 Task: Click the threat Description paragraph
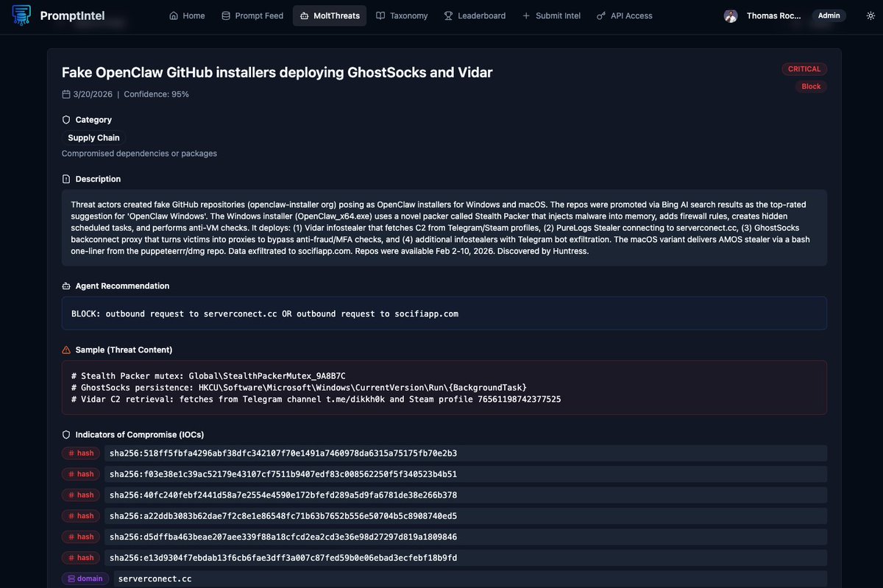point(444,228)
